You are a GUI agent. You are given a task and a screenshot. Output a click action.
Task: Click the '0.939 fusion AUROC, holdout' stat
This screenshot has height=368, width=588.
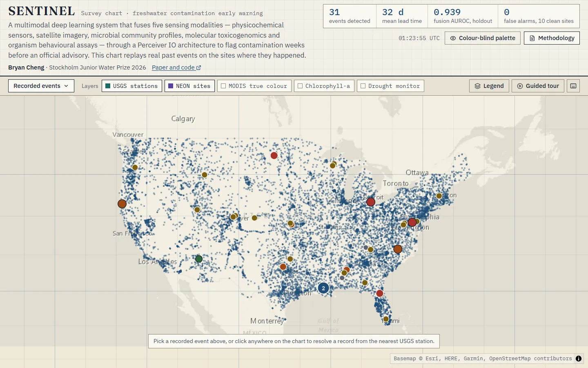463,16
